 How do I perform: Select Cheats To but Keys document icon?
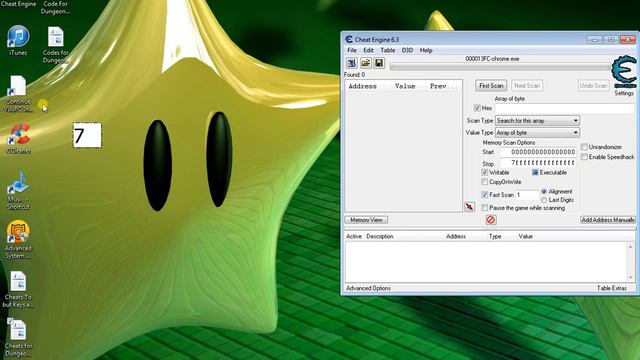pyautogui.click(x=18, y=289)
